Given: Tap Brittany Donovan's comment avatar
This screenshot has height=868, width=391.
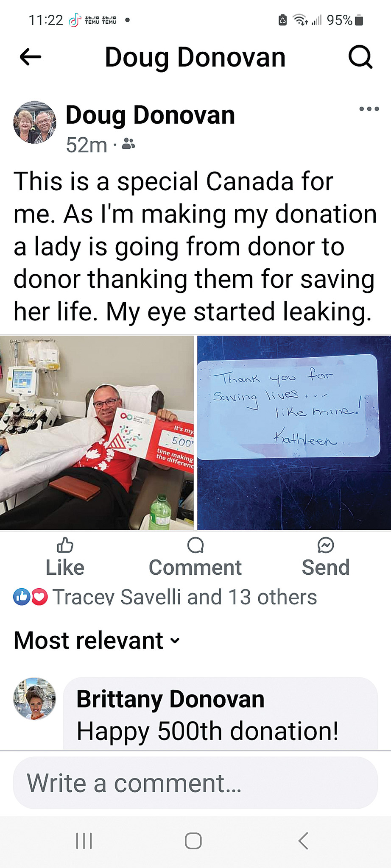Looking at the screenshot, I should (x=35, y=698).
